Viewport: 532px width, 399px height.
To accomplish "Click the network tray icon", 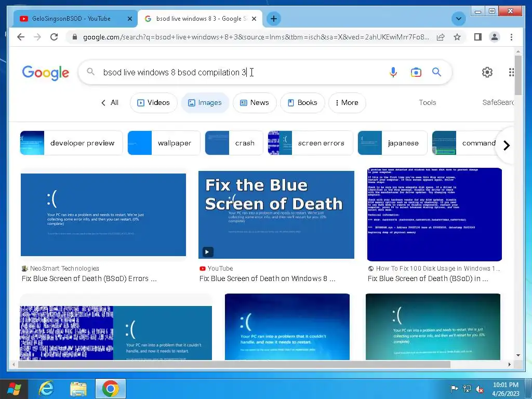I will pos(467,389).
